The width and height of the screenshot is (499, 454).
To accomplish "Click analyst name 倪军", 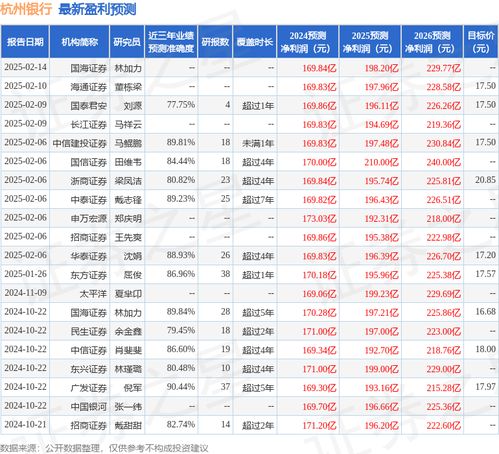I will [133, 388].
